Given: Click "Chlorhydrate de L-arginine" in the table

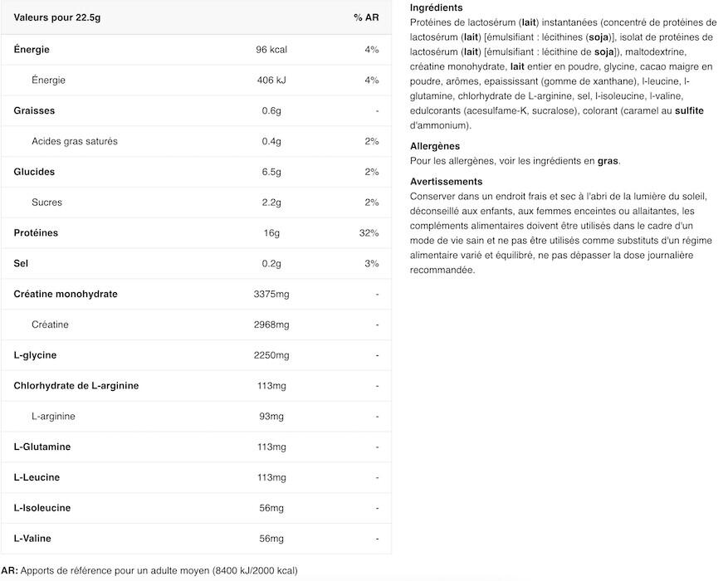Looking at the screenshot, I should point(76,386).
